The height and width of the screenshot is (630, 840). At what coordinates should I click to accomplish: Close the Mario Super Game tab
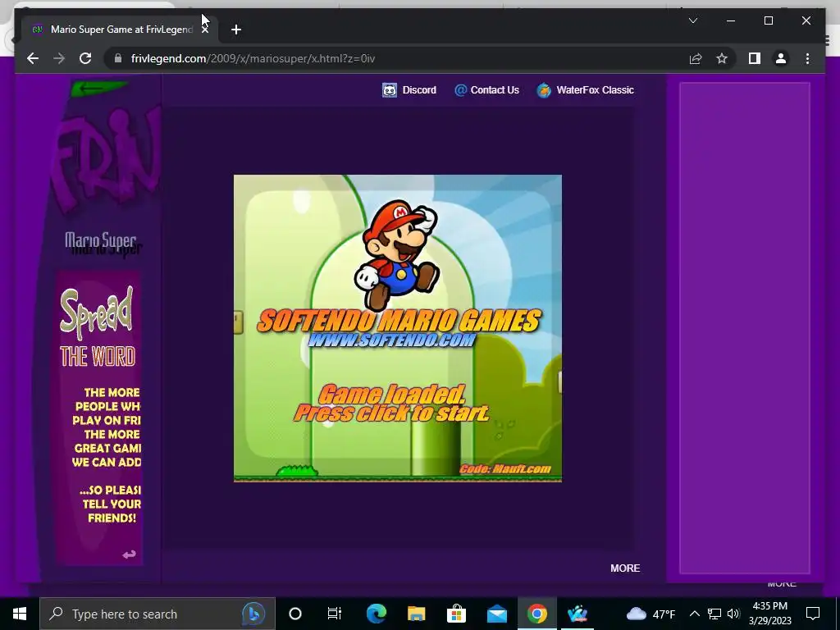(204, 30)
